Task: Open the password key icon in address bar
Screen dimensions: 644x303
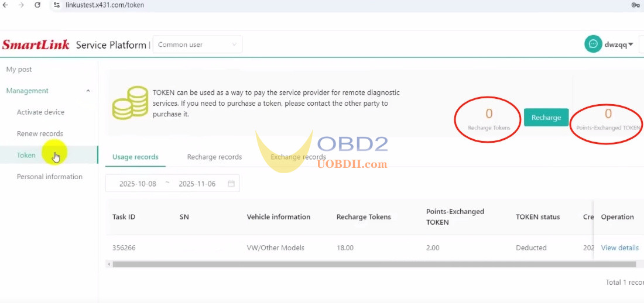Action: [635, 5]
